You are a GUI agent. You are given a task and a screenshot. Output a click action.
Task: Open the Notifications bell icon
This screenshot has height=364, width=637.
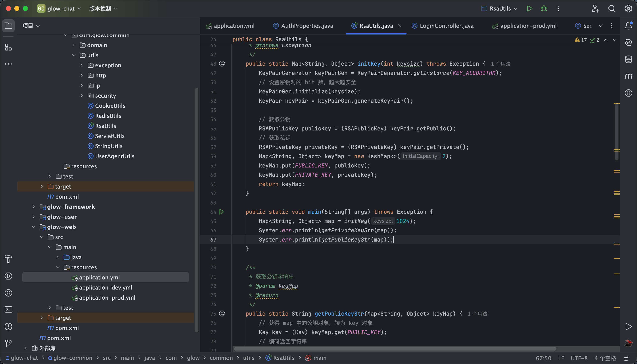click(628, 25)
